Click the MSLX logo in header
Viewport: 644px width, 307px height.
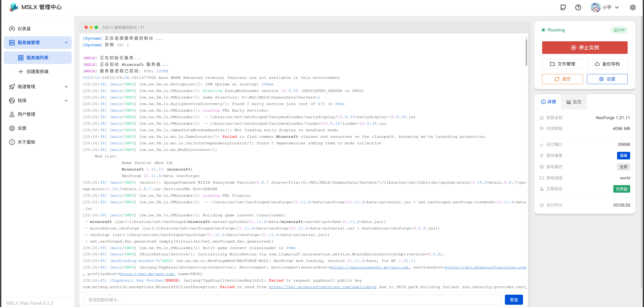click(14, 7)
